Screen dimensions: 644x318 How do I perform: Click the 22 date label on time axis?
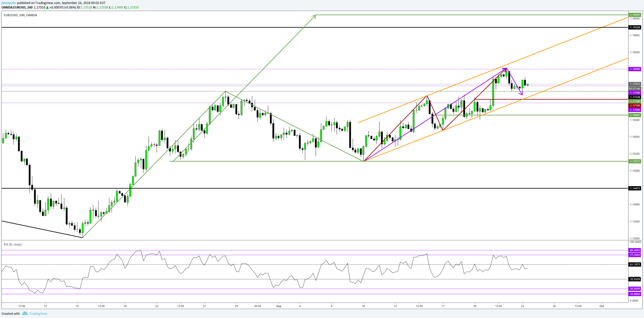pyautogui.click(x=157, y=306)
